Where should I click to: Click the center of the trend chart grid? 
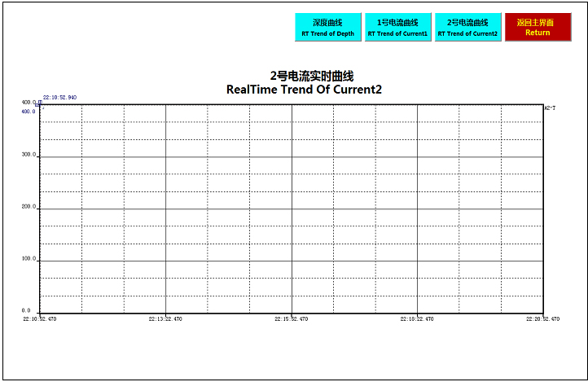tap(291, 209)
